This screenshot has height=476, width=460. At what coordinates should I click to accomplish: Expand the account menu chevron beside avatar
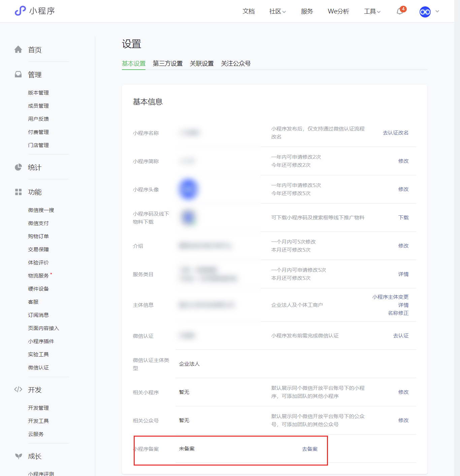(437, 11)
